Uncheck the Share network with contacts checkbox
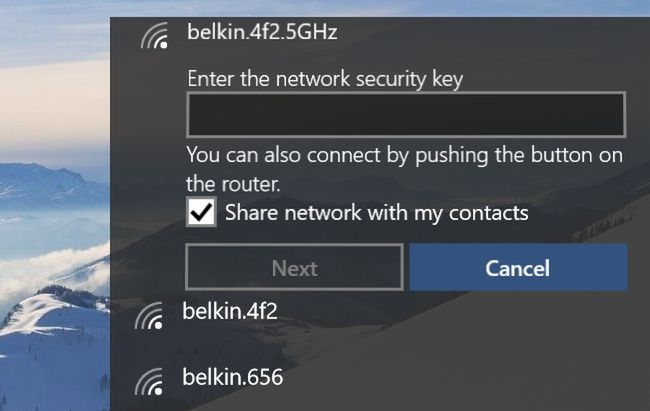This screenshot has height=411, width=650. coord(201,212)
